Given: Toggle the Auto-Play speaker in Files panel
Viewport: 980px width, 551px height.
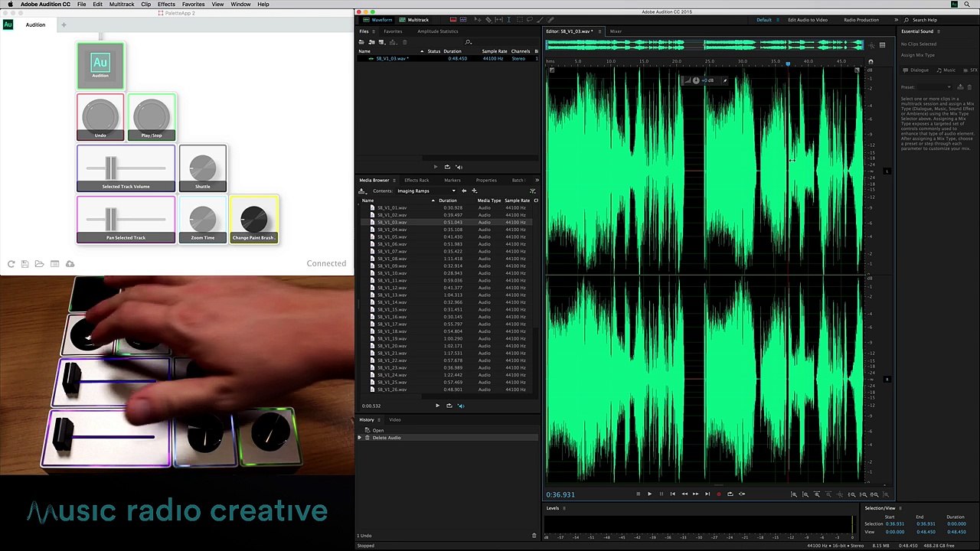Looking at the screenshot, I should [459, 167].
